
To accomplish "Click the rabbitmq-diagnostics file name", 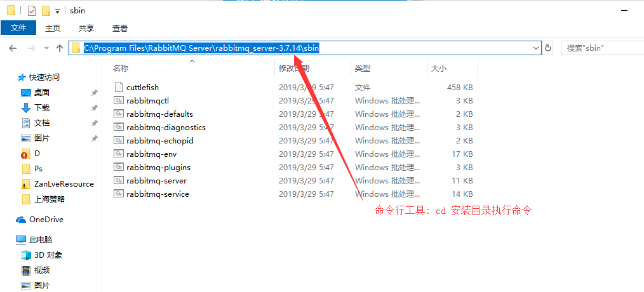I will click(166, 128).
